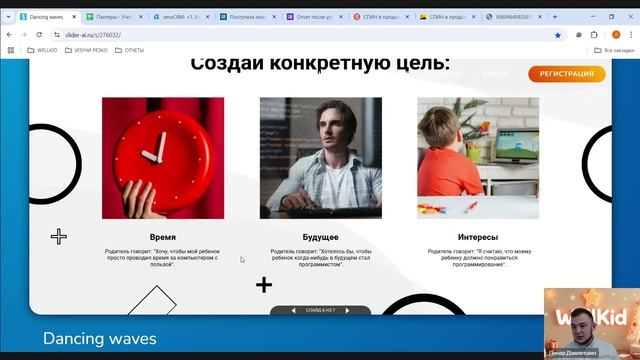
Task: Go back to previous page
Action: [x=9, y=35]
